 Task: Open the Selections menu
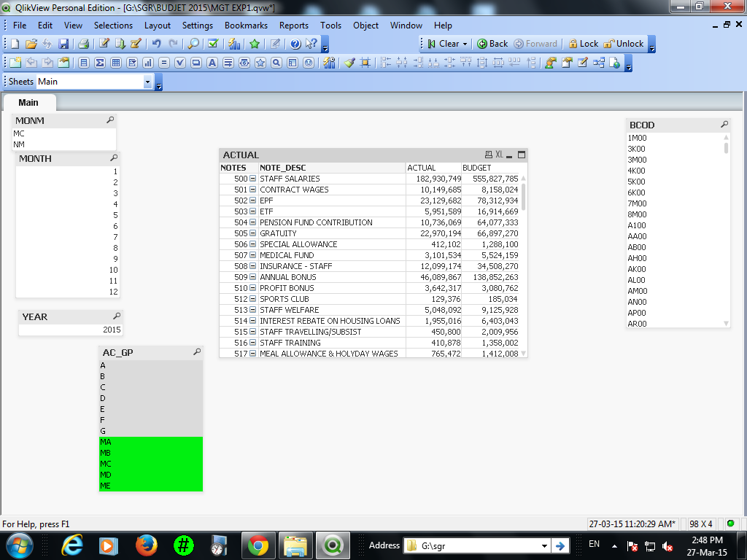point(113,26)
